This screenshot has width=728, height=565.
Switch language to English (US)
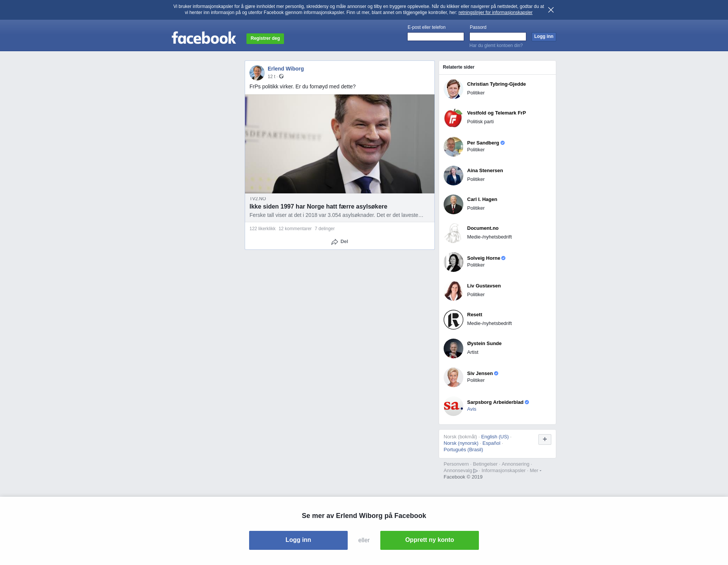coord(494,437)
